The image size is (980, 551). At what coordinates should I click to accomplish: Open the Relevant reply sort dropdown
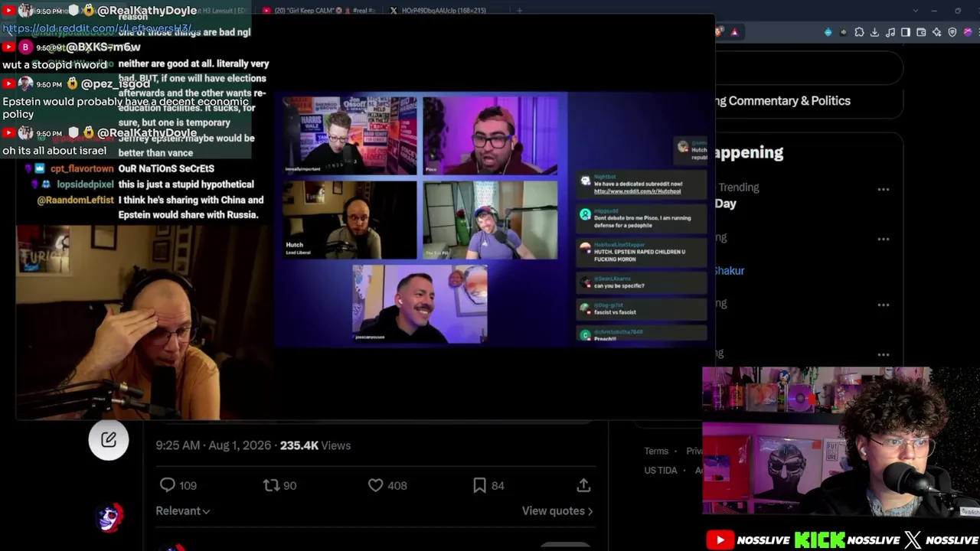pyautogui.click(x=183, y=511)
